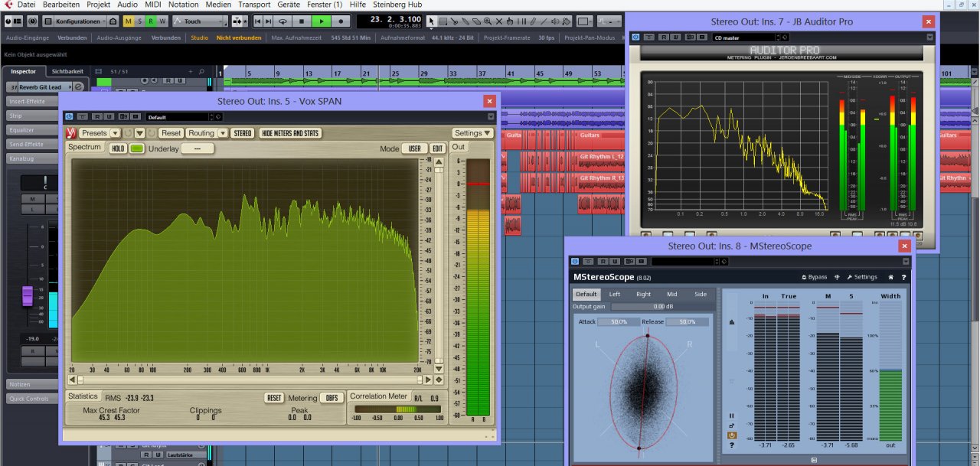Click the Bypass button in MStereoScope
Image resolution: width=980 pixels, height=466 pixels.
tap(814, 277)
